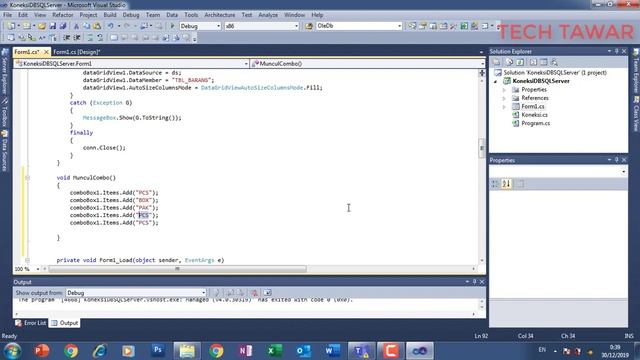Switch to the Form1.cs [Design] tab

tap(77, 52)
